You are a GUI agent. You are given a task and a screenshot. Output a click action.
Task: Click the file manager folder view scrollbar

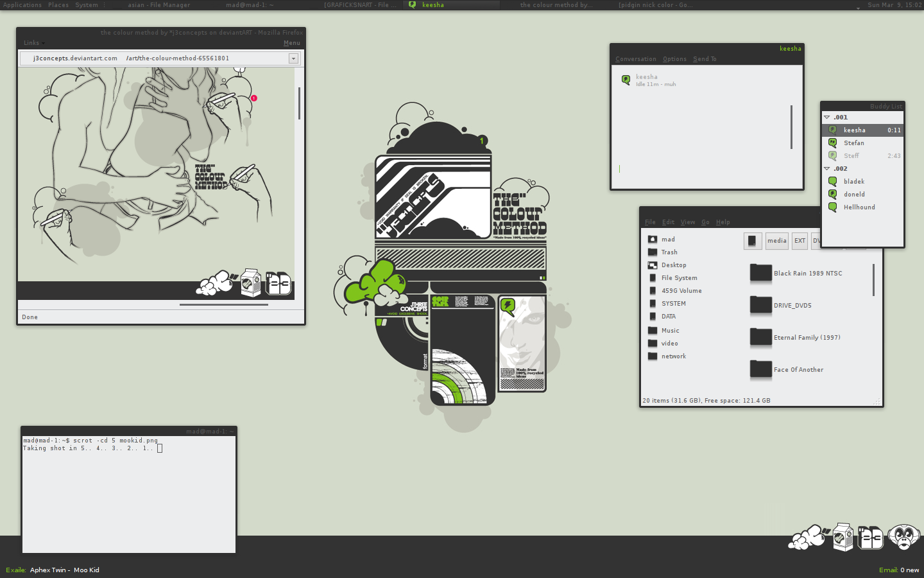point(874,280)
